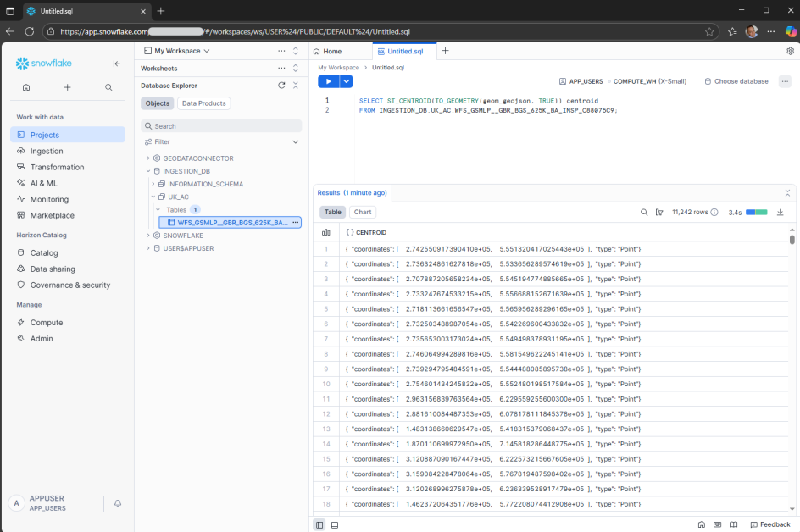Search within query results
The width and height of the screenshot is (800, 532).
click(x=644, y=212)
